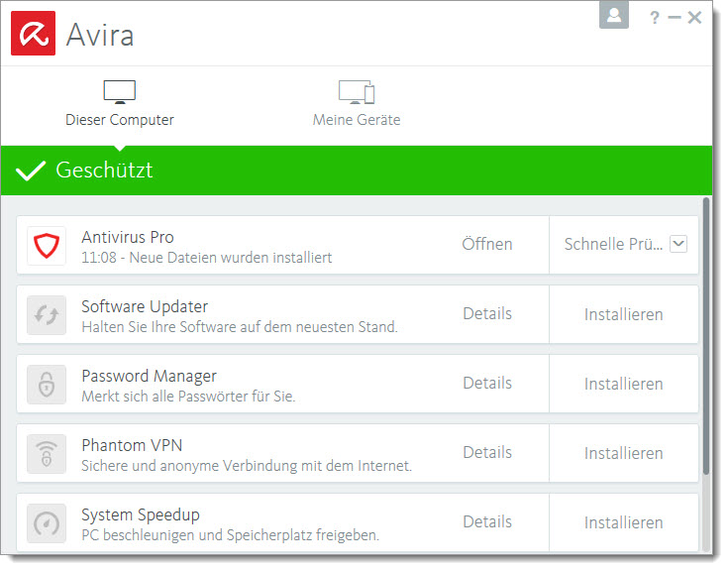Viewport: 728px width, 570px height.
Task: Click the Password Manager title text
Action: (x=149, y=376)
